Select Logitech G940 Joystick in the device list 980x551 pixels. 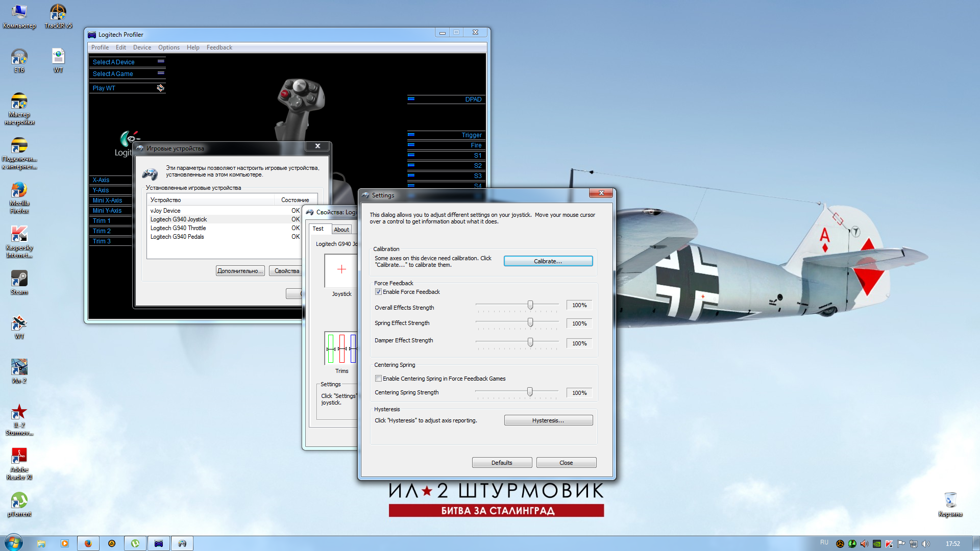pyautogui.click(x=224, y=219)
